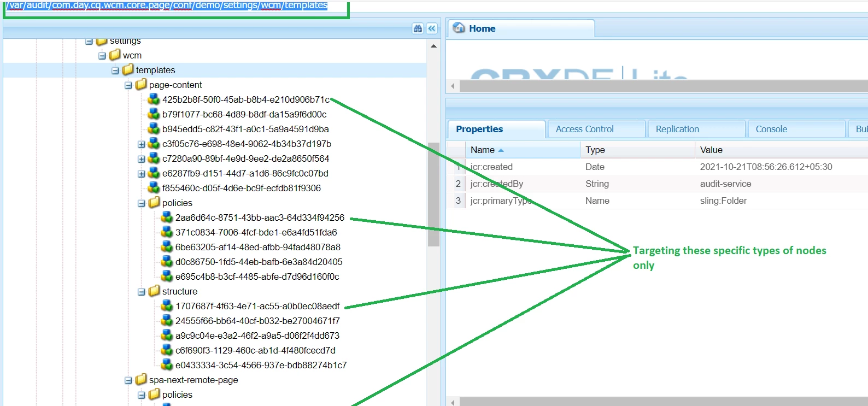This screenshot has width=868, height=406.
Task: Click node icon of e695c4b8-b3cf-4485-abfe-d7d96d160f0c
Action: (x=167, y=276)
